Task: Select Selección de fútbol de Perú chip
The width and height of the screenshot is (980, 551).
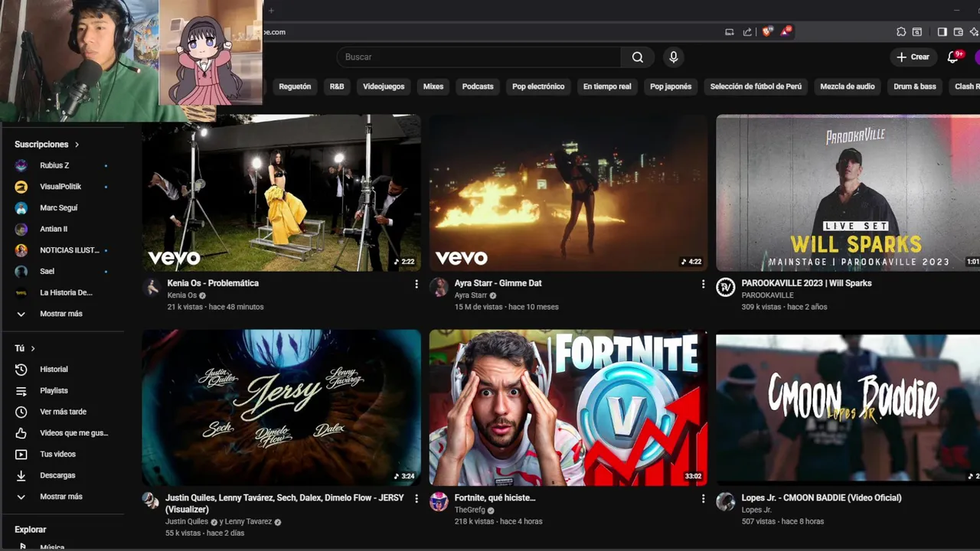Action: [756, 86]
